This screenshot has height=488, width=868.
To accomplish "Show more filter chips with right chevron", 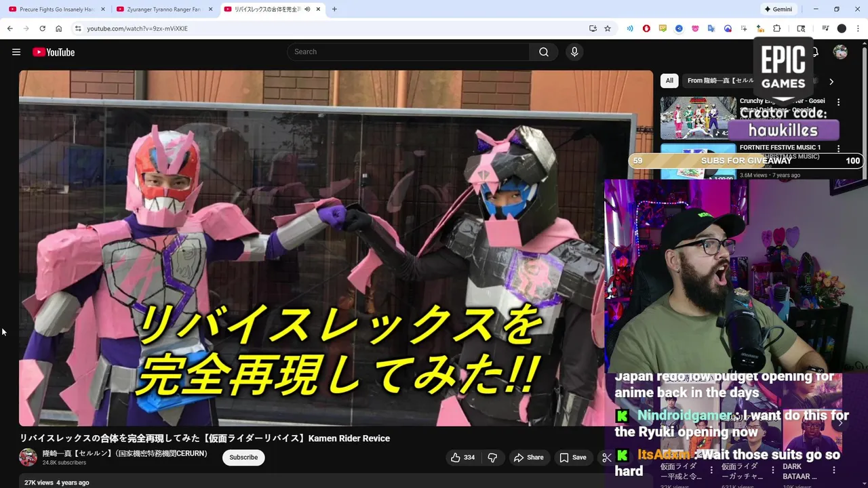I will point(831,81).
